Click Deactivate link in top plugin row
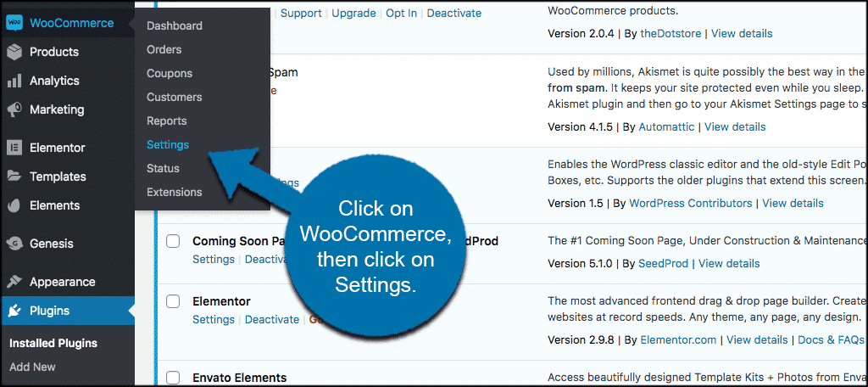868x387 pixels. click(x=454, y=14)
